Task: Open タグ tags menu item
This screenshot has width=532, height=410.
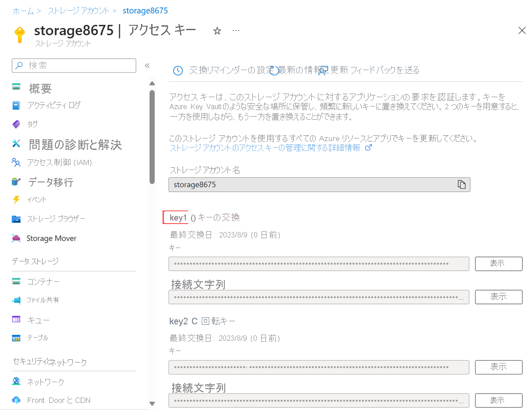Action: click(32, 124)
